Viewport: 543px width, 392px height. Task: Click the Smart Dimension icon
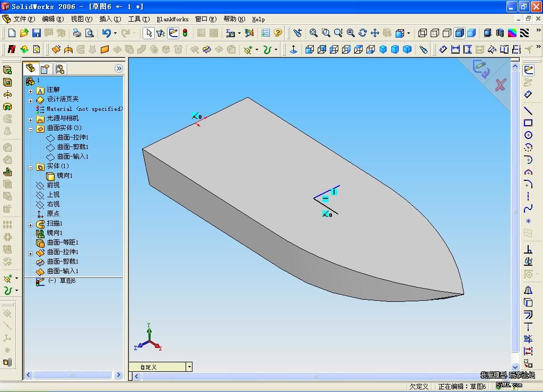[528, 94]
